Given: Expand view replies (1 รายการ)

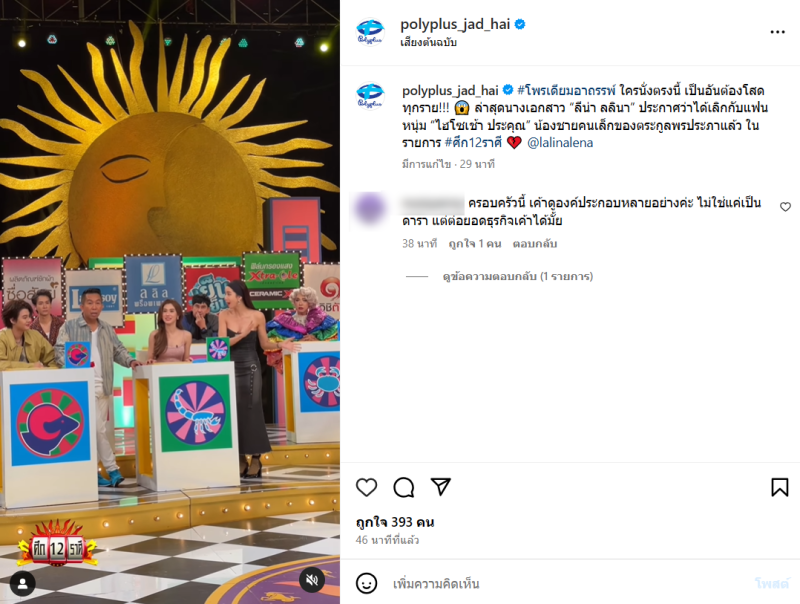Looking at the screenshot, I should coord(518,276).
